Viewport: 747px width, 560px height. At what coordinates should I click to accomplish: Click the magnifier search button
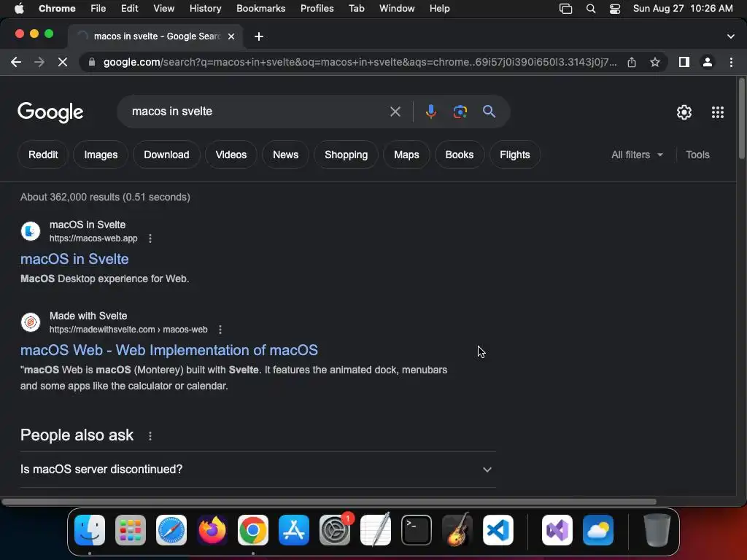pyautogui.click(x=489, y=112)
